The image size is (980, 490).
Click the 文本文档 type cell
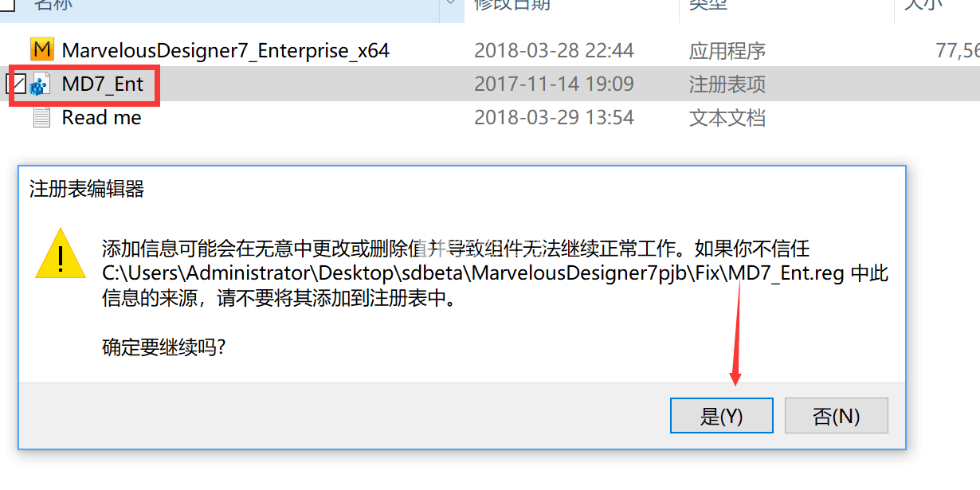pos(727,118)
